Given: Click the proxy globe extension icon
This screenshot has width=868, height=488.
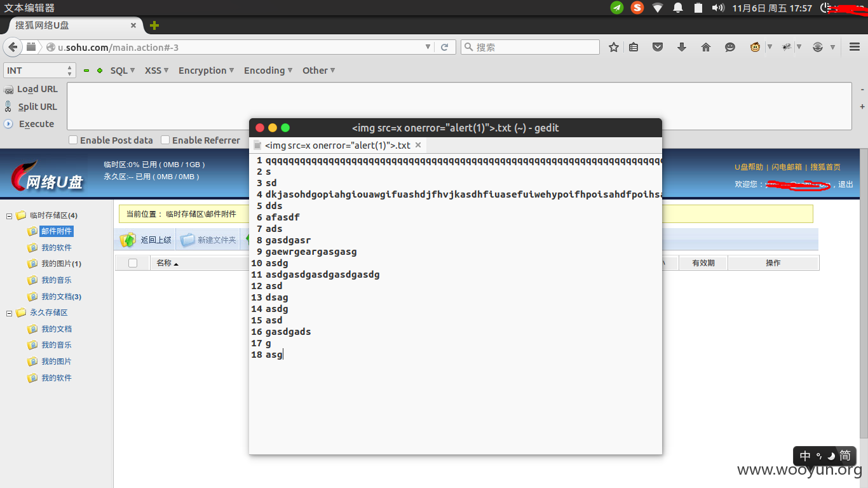Looking at the screenshot, I should pyautogui.click(x=818, y=47).
